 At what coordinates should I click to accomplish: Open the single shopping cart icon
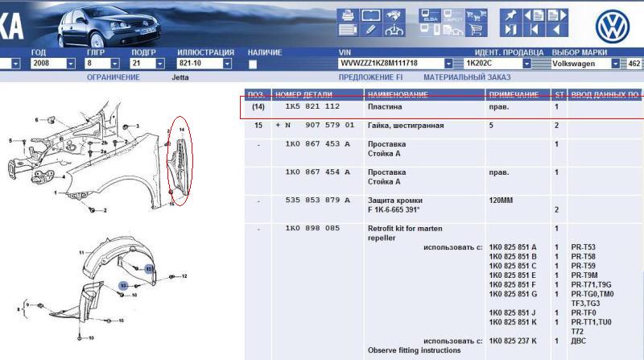pyautogui.click(x=476, y=30)
